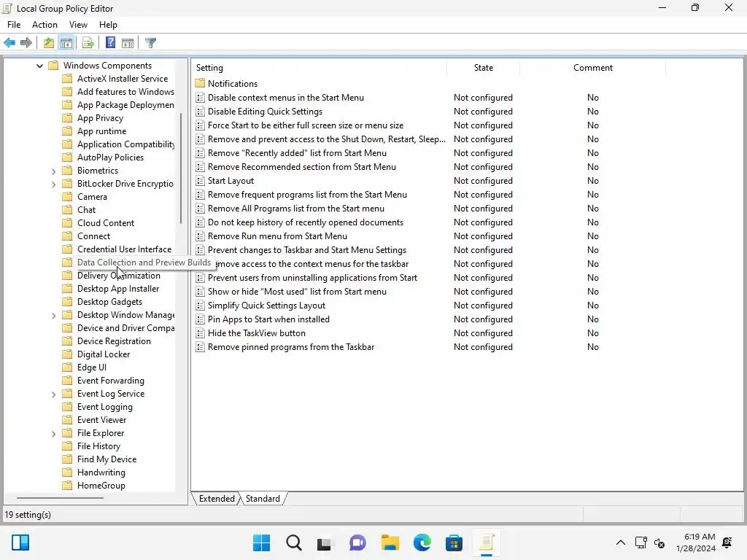The image size is (747, 560).
Task: Click Start Layout policy setting icon
Action: (200, 181)
